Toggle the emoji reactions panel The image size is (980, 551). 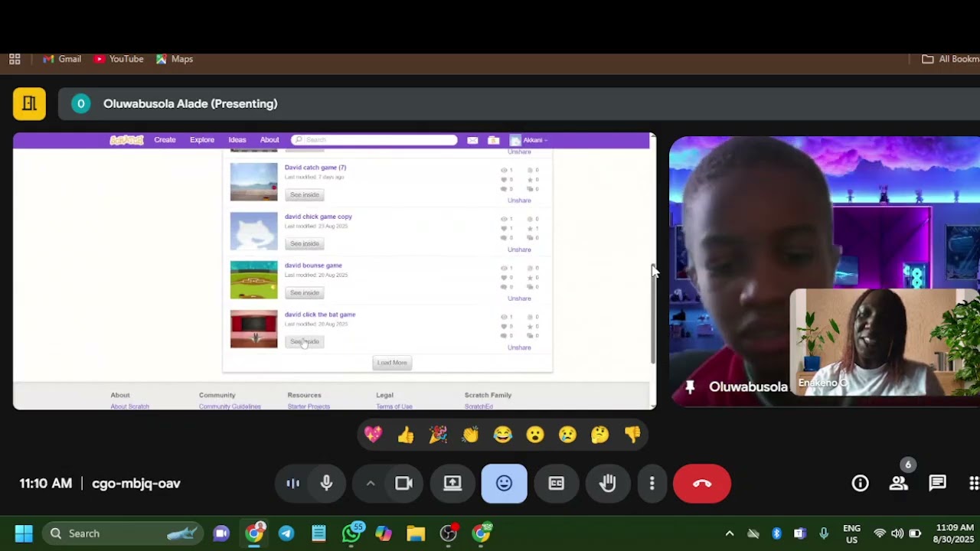pyautogui.click(x=504, y=483)
